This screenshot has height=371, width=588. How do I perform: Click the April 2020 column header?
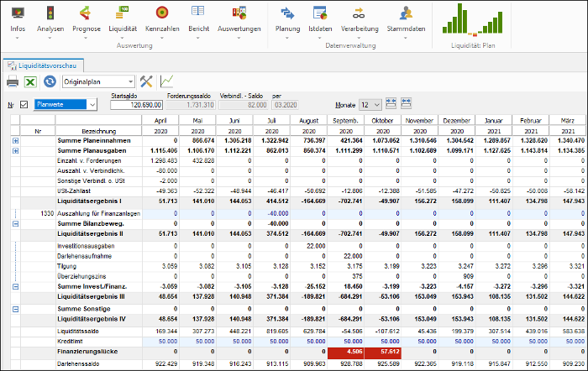click(x=160, y=126)
